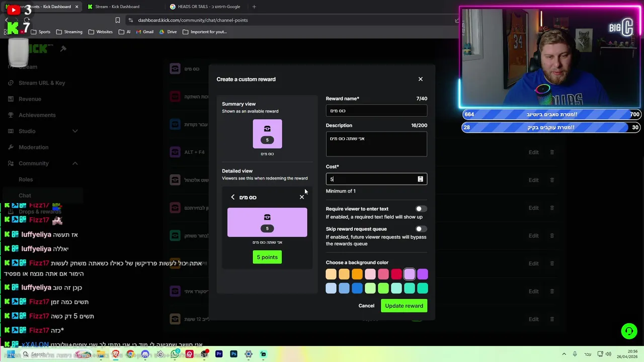Click the site settings icon in address bar
This screenshot has width=644, height=362.
click(x=131, y=20)
